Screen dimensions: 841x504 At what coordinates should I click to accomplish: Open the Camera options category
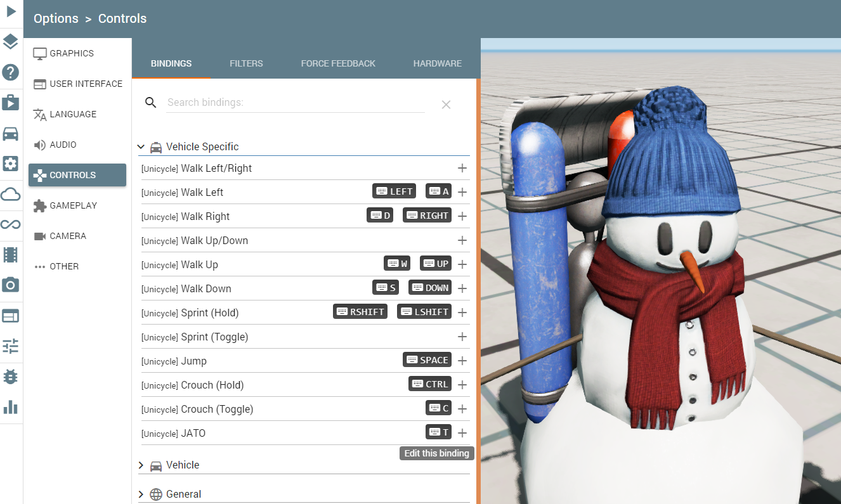77,236
